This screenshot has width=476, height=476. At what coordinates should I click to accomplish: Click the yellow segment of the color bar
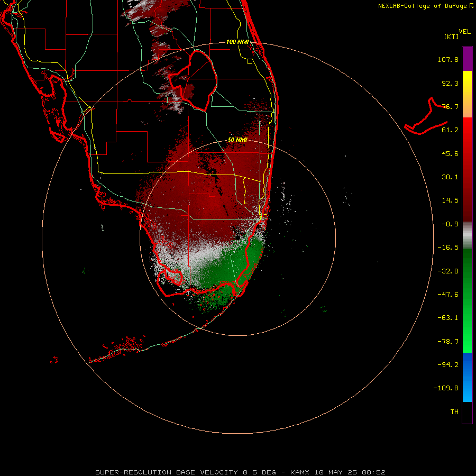coord(467,83)
